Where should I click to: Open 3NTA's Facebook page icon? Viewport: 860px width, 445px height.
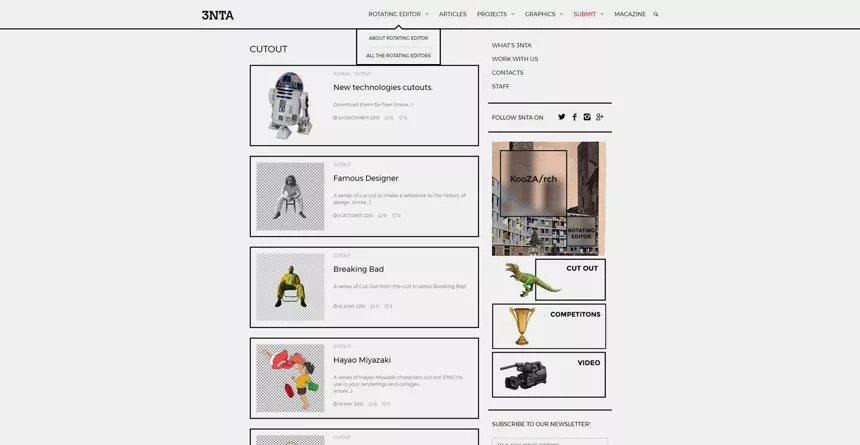coord(574,117)
